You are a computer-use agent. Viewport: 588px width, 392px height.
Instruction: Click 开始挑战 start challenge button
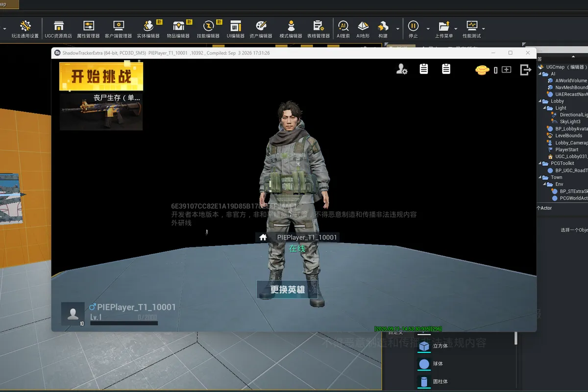[101, 76]
